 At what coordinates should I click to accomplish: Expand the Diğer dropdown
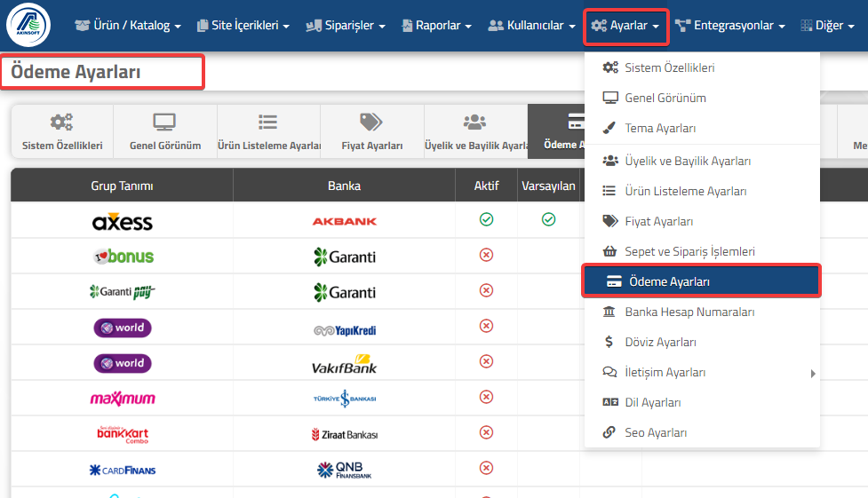pyautogui.click(x=827, y=26)
